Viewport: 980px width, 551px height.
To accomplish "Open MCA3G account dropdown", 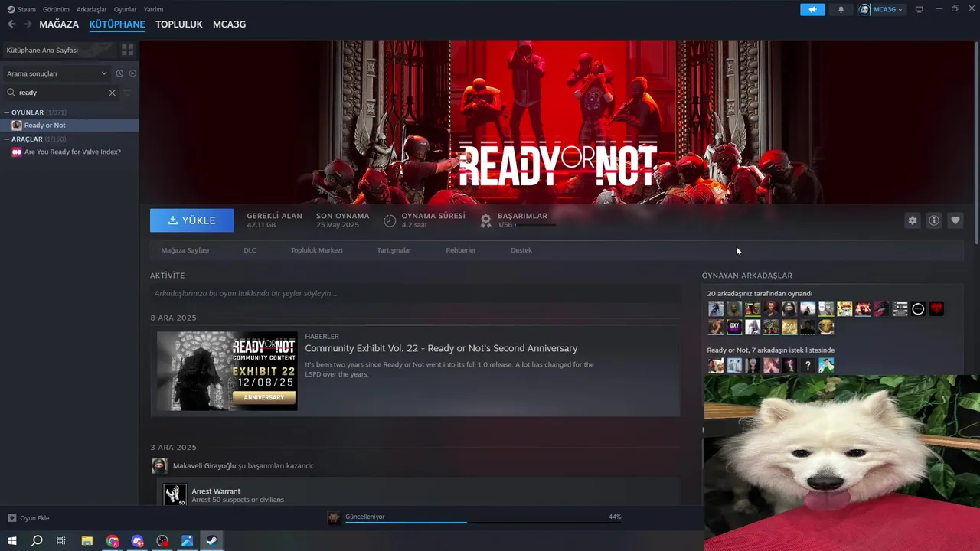I will 882,9.
